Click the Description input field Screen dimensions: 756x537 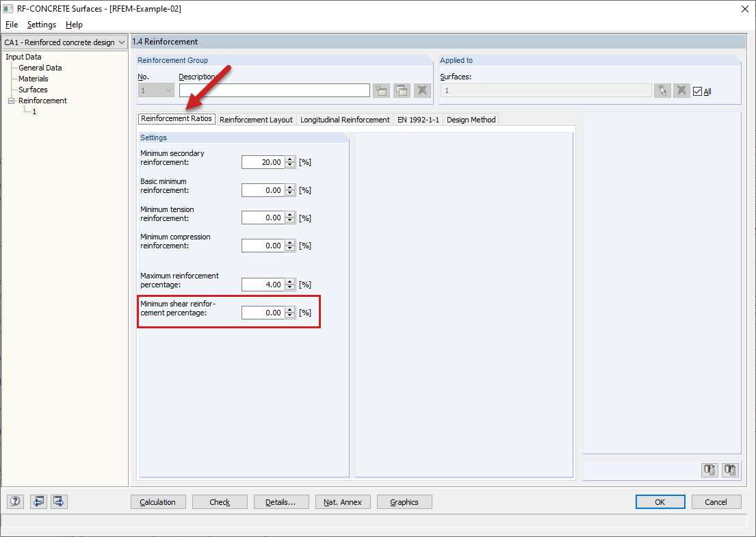[274, 90]
